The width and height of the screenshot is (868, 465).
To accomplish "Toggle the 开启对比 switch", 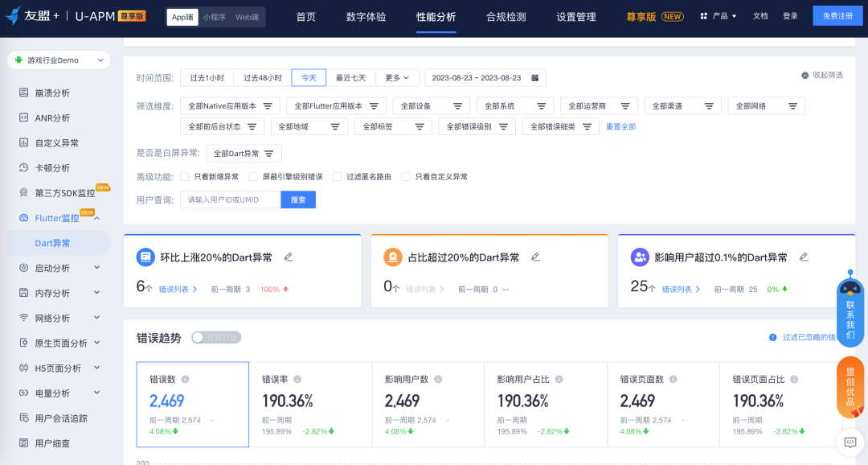I will click(216, 338).
